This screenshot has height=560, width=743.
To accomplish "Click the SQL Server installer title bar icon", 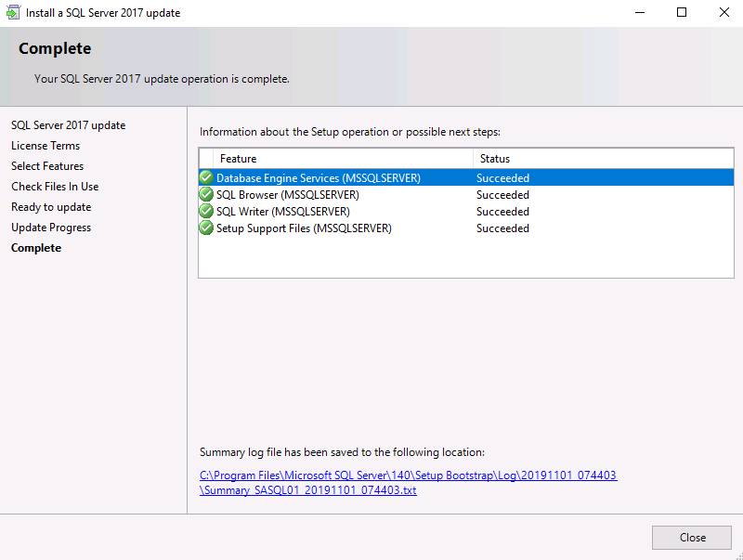I will point(13,12).
